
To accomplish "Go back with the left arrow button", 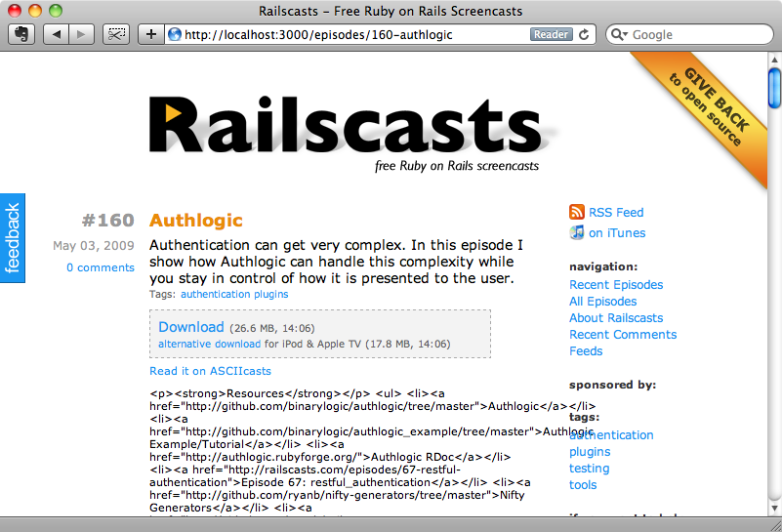I will pos(57,34).
